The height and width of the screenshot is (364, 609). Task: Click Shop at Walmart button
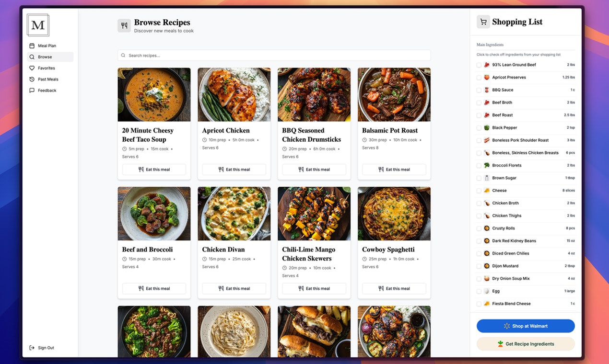(x=526, y=326)
